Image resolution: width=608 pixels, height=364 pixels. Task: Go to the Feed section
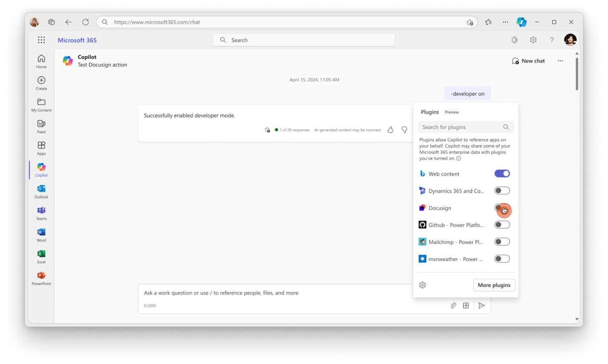(41, 126)
